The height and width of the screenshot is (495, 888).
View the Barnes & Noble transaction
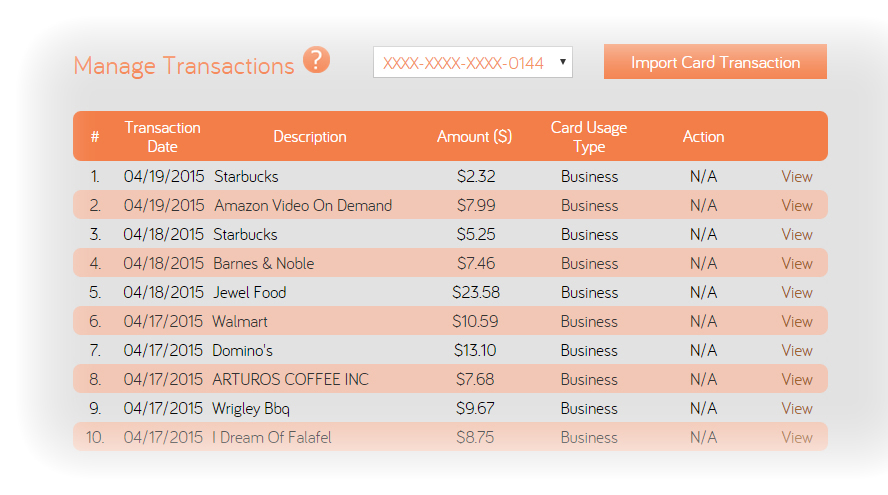pos(796,264)
